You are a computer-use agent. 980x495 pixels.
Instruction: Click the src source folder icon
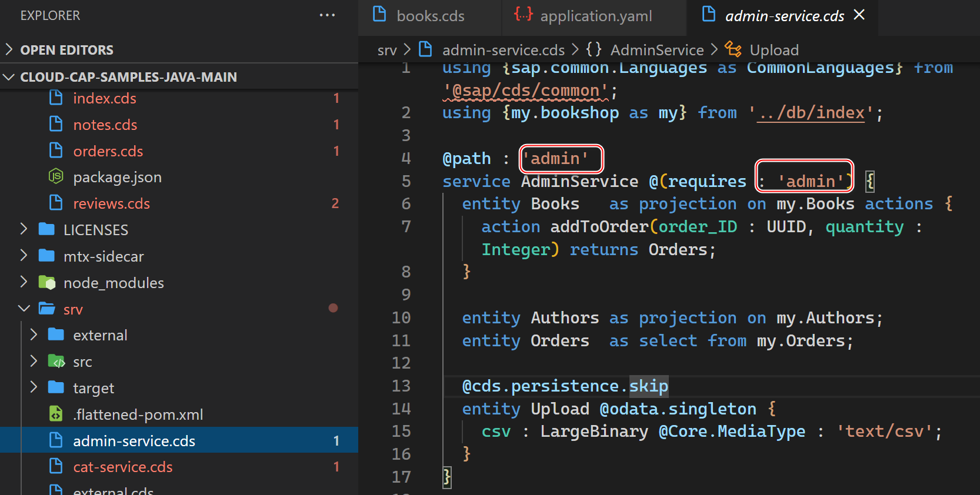pyautogui.click(x=56, y=361)
